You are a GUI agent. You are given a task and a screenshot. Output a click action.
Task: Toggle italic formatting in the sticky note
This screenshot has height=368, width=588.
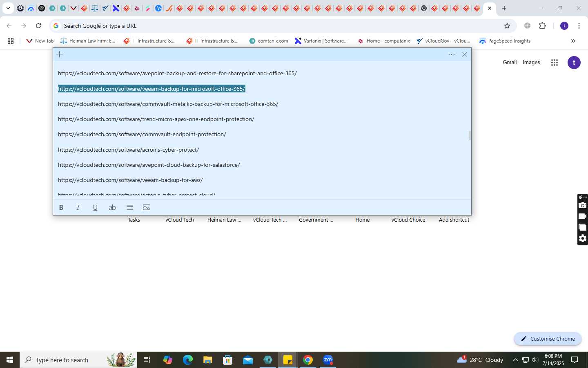click(x=78, y=208)
